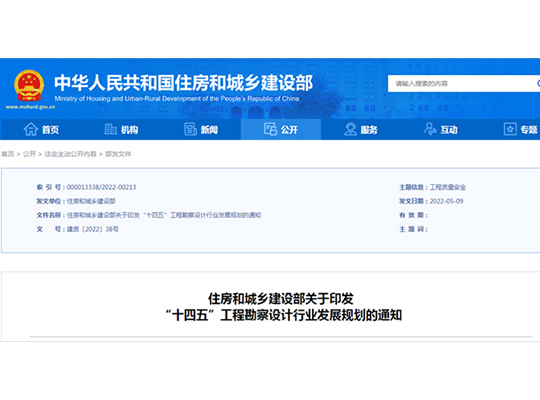Click the news icon beside 新闻

tap(190, 129)
